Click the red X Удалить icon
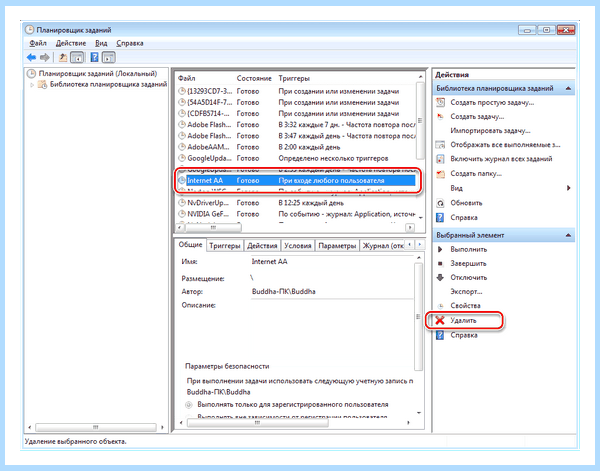Viewport: 600px width, 471px height. tap(440, 320)
